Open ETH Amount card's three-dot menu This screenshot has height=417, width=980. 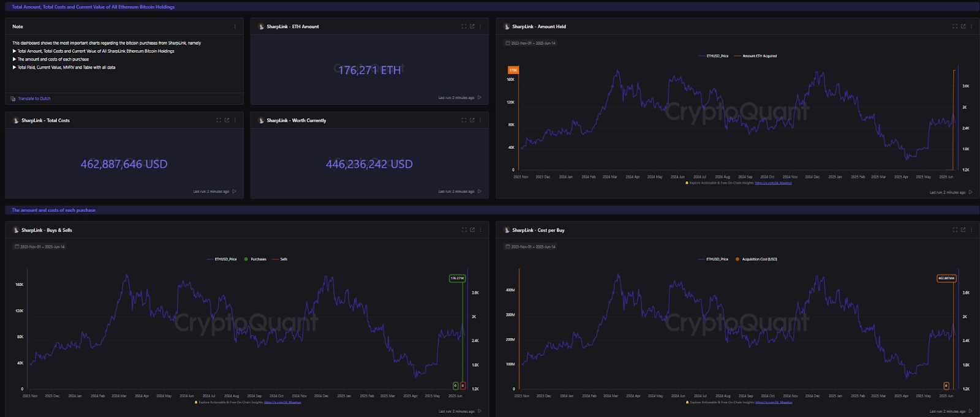click(480, 26)
